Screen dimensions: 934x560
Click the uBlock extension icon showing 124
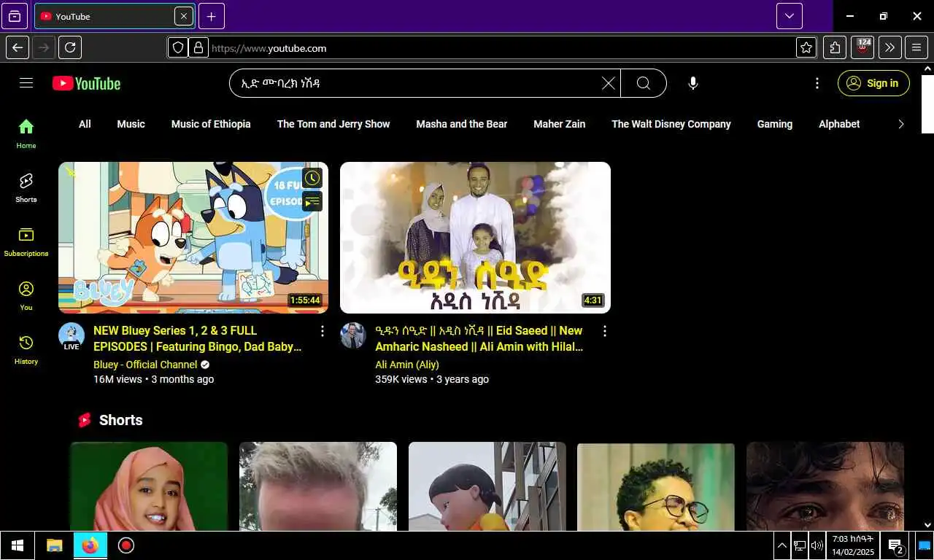[x=862, y=47]
